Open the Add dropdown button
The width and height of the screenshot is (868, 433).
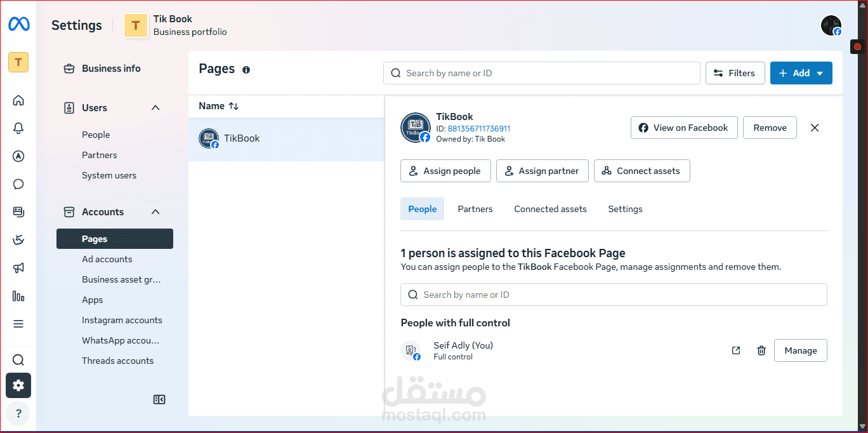pyautogui.click(x=801, y=73)
